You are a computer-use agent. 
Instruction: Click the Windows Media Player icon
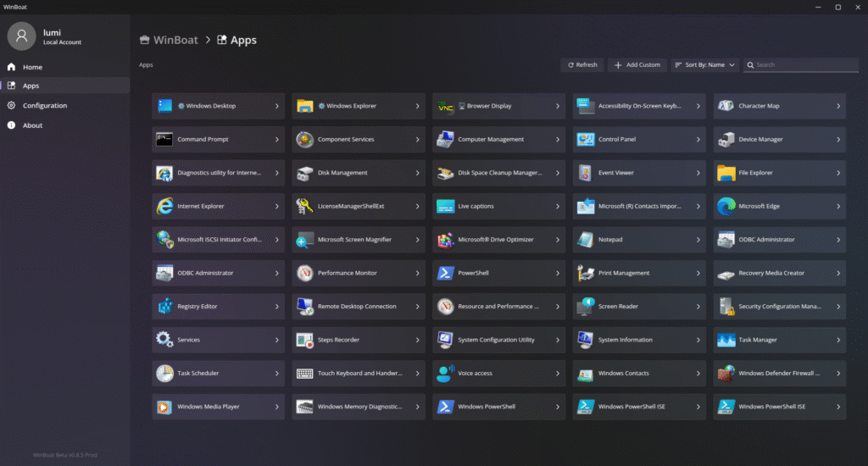[x=164, y=407]
